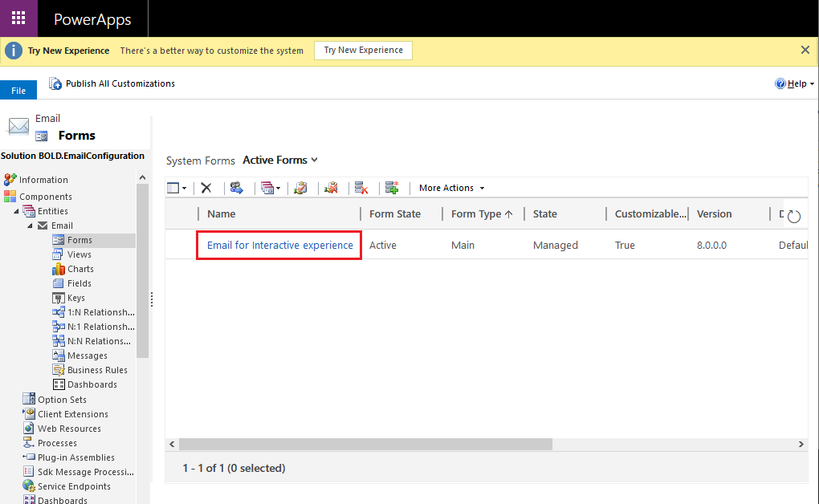Collapse the Entities tree node
The height and width of the screenshot is (504, 819).
(16, 211)
